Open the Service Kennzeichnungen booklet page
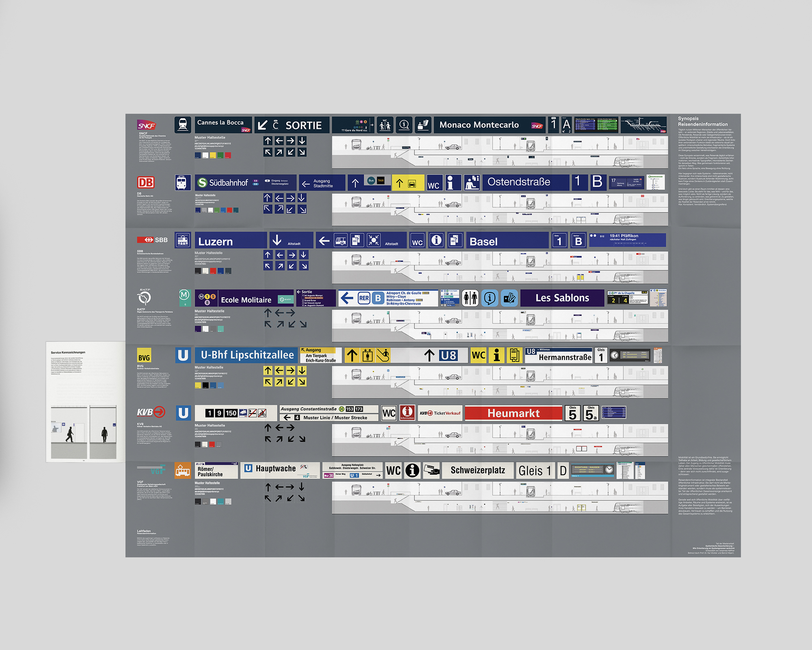The image size is (812, 650). [86, 402]
